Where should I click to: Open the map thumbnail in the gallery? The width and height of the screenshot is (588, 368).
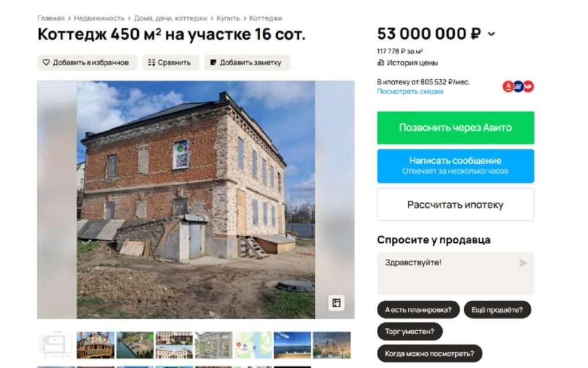tap(253, 345)
